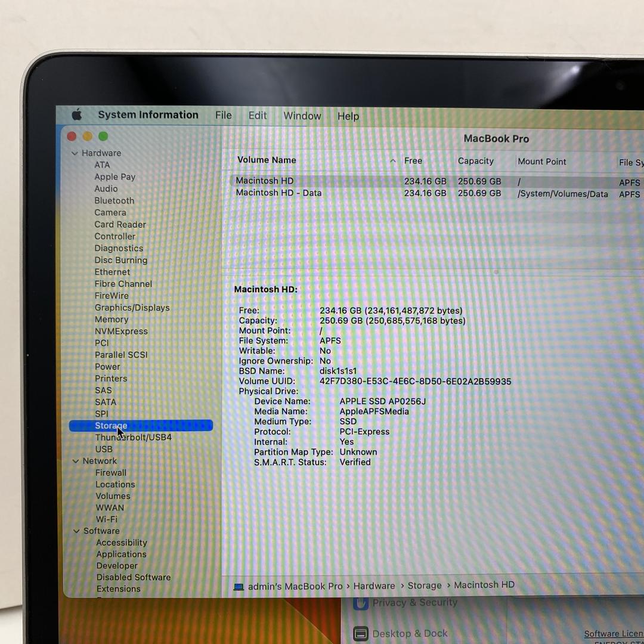Collapse the Hardware section

[75, 153]
